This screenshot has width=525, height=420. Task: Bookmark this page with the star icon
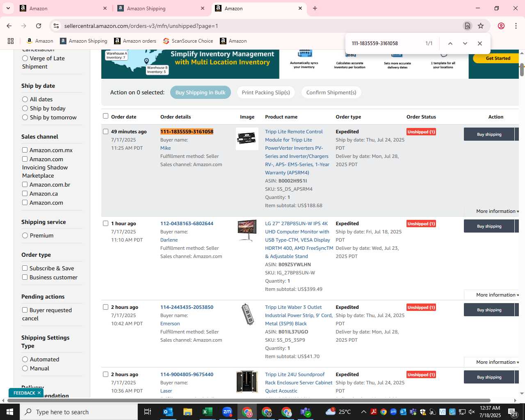coord(481,26)
